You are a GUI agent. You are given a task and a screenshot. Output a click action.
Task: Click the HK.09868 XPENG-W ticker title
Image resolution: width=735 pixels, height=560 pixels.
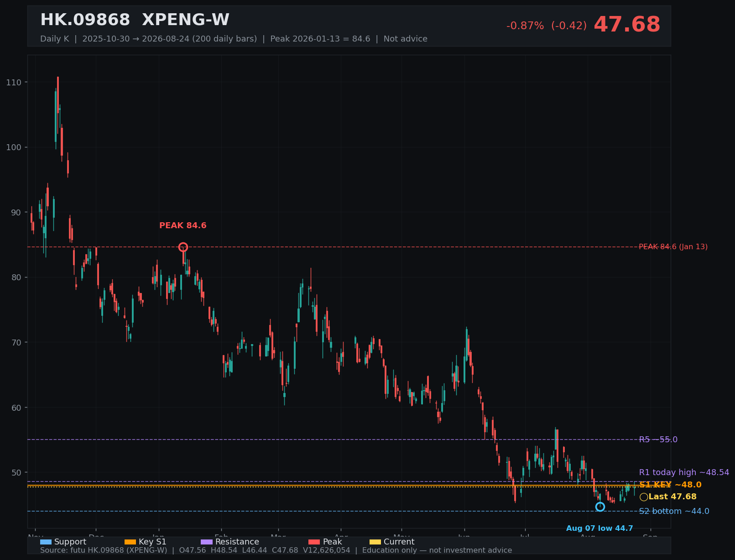[x=135, y=20]
